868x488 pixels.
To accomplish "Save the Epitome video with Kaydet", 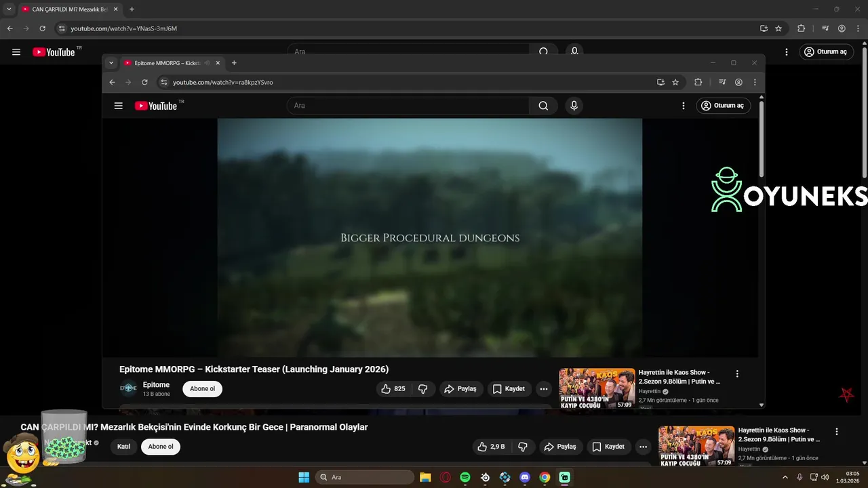I will [x=509, y=389].
